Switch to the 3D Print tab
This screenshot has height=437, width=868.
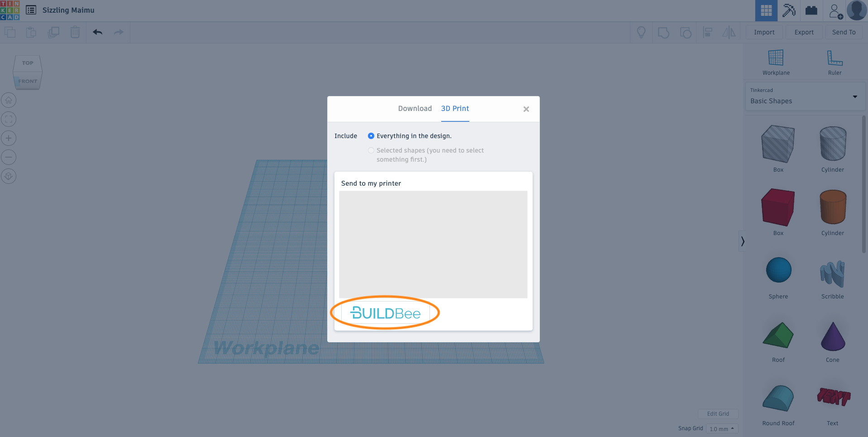pyautogui.click(x=455, y=109)
